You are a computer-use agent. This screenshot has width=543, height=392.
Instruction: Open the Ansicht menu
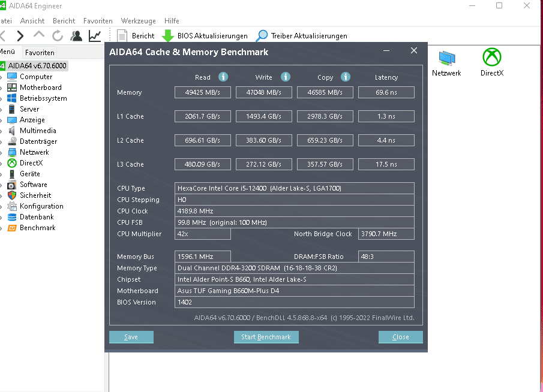click(x=32, y=21)
